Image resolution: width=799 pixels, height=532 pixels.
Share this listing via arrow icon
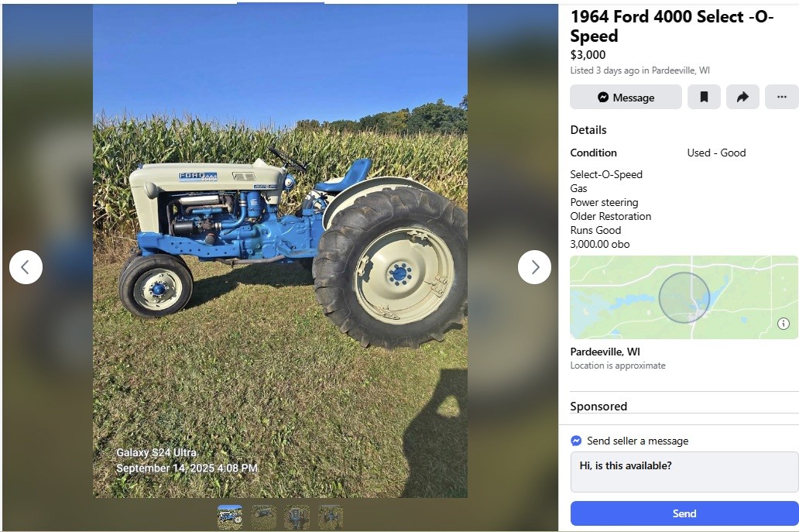(742, 97)
